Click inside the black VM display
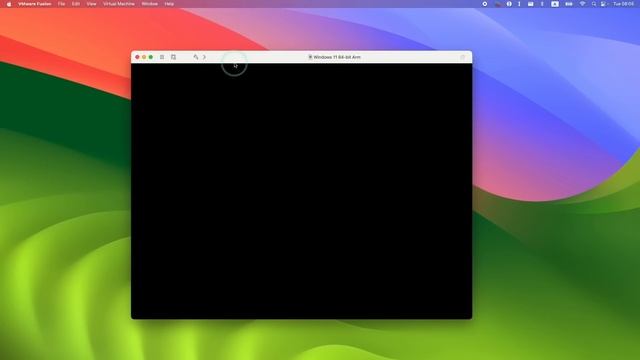 click(x=302, y=191)
